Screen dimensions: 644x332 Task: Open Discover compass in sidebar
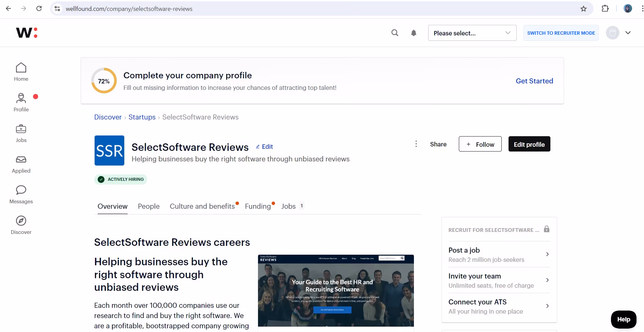(21, 225)
